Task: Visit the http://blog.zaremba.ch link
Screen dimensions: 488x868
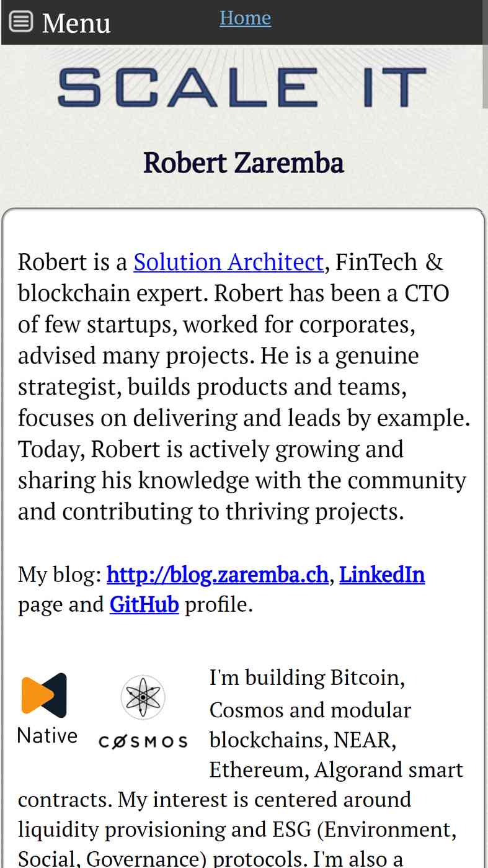Action: (218, 575)
